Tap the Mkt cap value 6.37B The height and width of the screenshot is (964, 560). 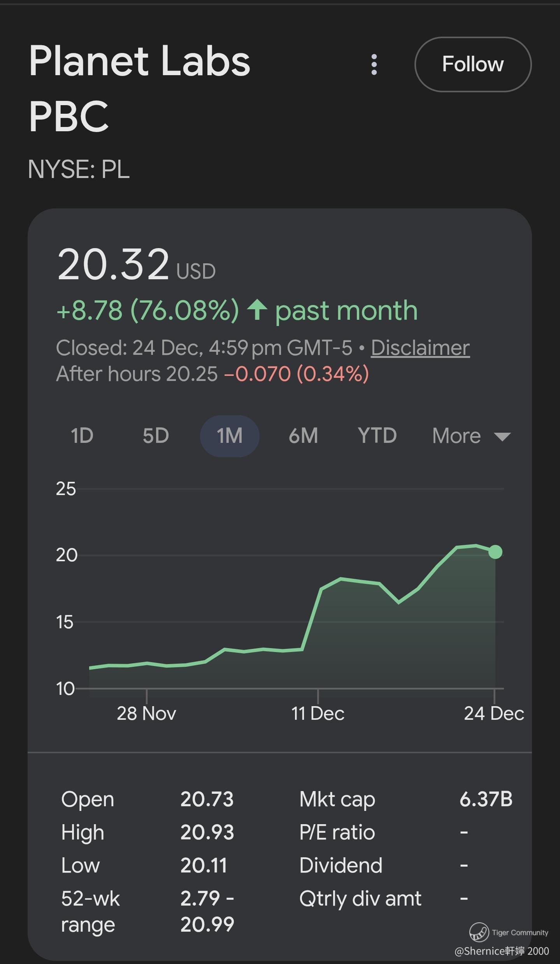pyautogui.click(x=486, y=799)
